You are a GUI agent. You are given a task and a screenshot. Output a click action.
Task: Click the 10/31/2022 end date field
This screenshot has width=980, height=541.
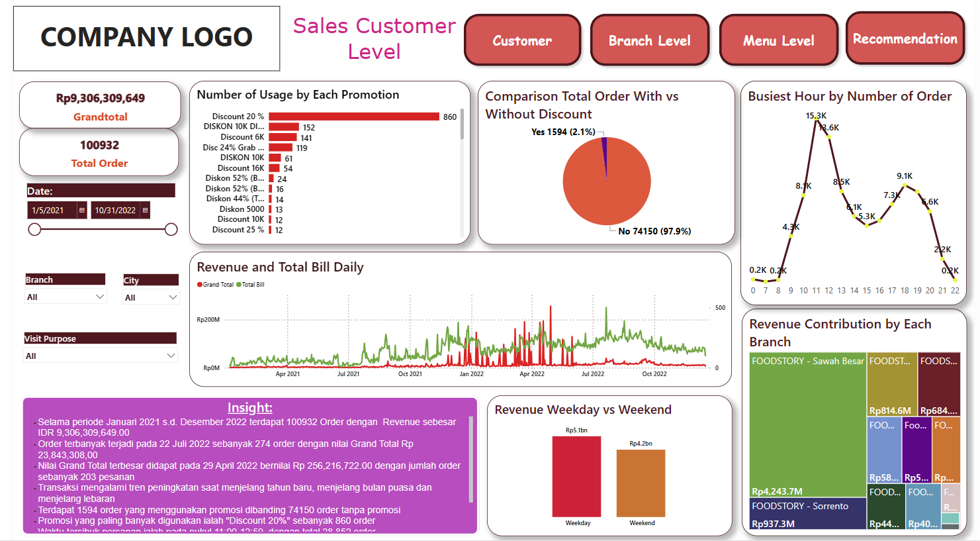pos(114,211)
